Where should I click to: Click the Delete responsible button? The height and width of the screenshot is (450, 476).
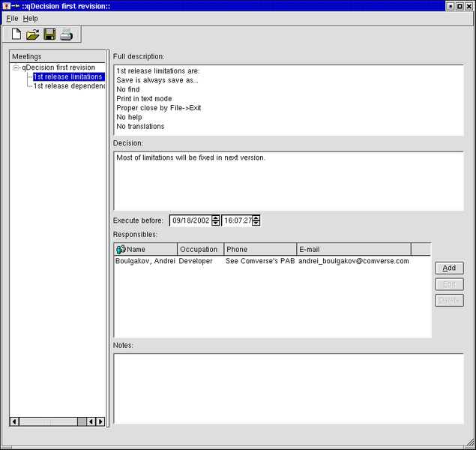(x=449, y=300)
